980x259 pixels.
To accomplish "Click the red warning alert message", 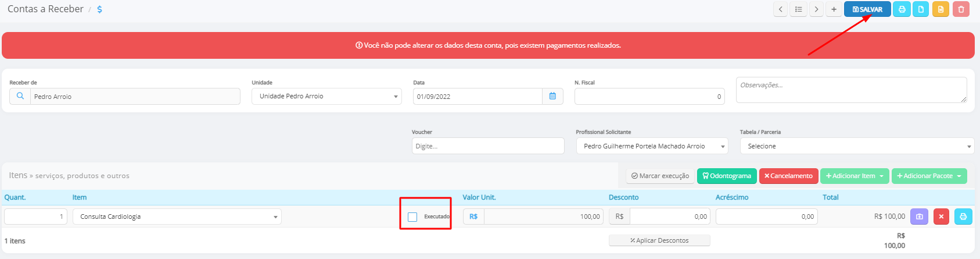I will click(488, 45).
